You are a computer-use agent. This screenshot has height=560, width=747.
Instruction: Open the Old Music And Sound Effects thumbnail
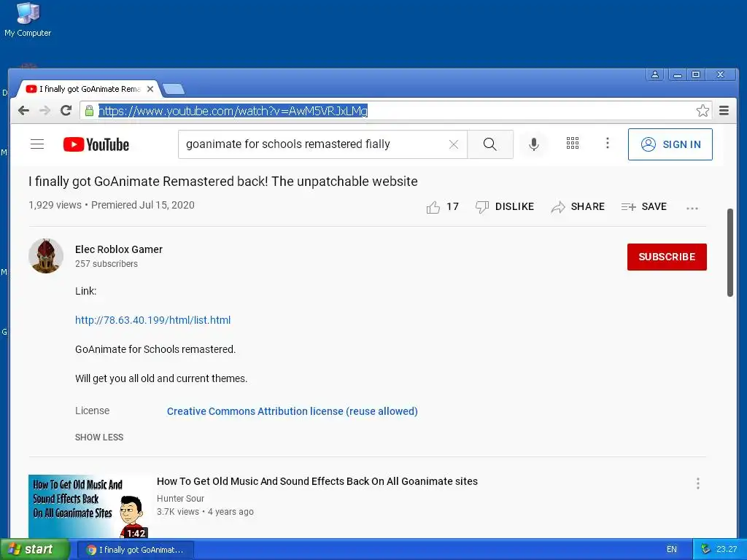(89, 506)
